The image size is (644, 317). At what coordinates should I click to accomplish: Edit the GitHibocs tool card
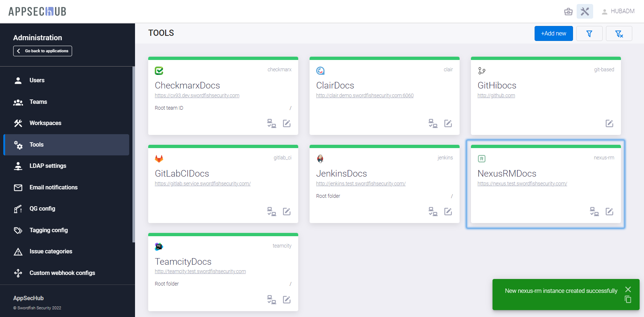pos(609,124)
